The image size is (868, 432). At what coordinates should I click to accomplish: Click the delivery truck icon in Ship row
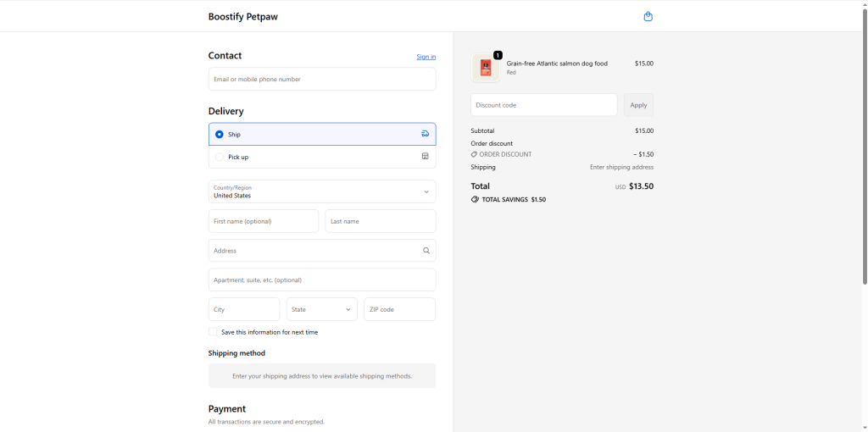coord(426,134)
